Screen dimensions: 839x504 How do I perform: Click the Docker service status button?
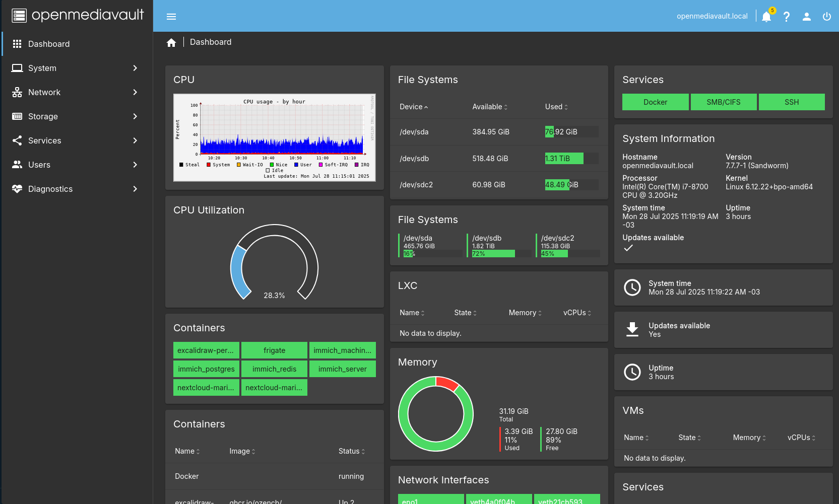[x=655, y=102]
